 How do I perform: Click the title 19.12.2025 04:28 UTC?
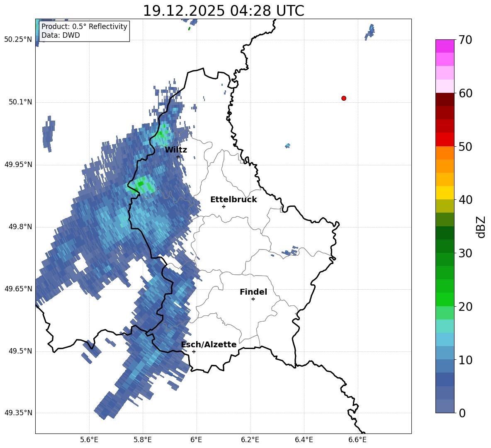(x=224, y=11)
